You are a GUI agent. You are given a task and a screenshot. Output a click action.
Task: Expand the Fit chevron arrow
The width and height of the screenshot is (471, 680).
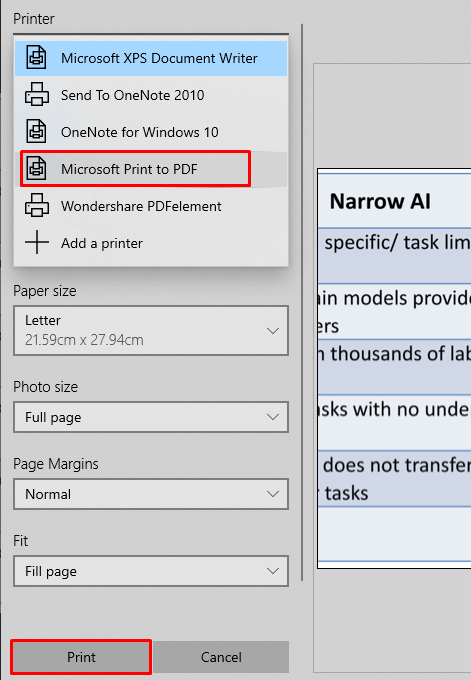tap(273, 571)
